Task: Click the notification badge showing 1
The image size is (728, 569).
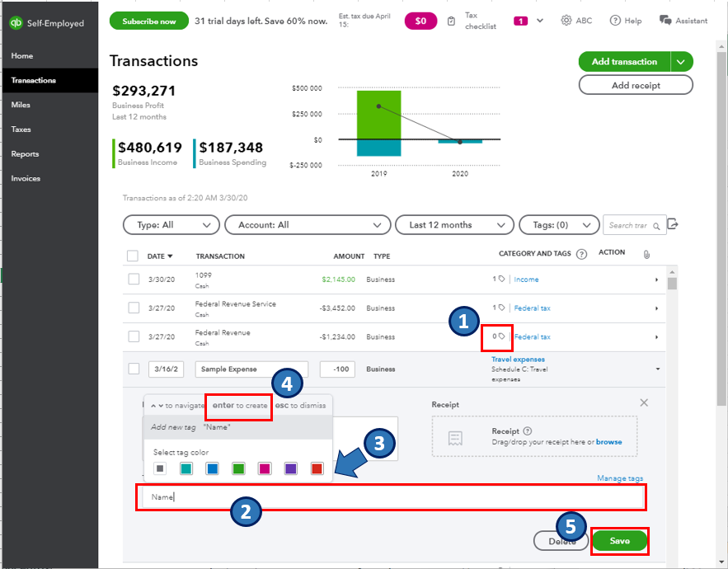Action: [520, 21]
